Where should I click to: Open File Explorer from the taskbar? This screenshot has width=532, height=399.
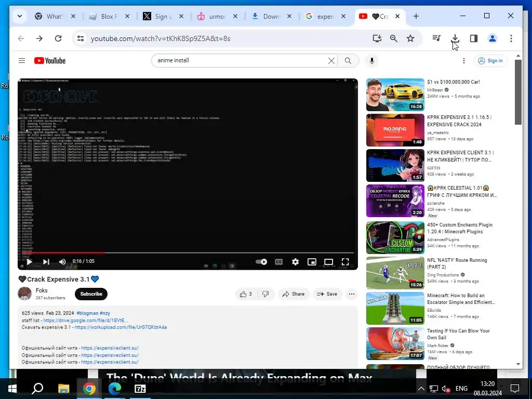point(63,389)
